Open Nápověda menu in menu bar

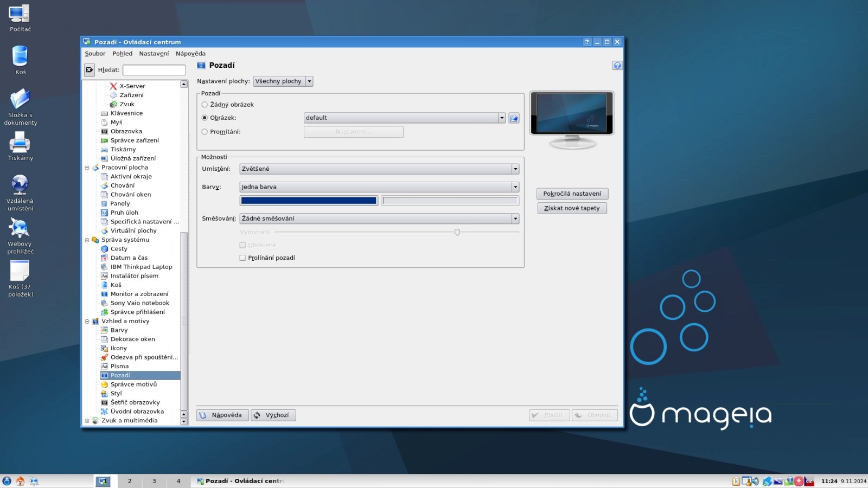coord(190,54)
